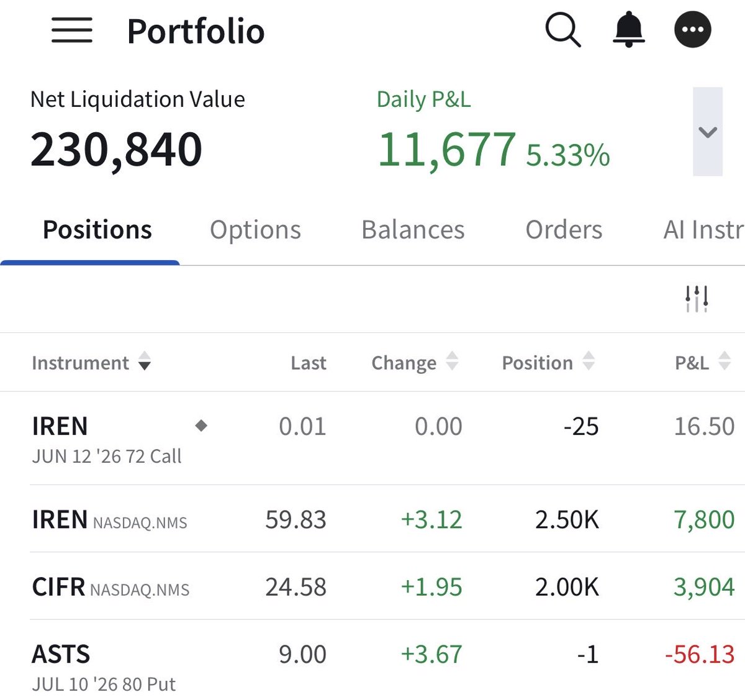This screenshot has width=745, height=700.
Task: Tap ASTS put change +3.67
Action: tap(431, 654)
